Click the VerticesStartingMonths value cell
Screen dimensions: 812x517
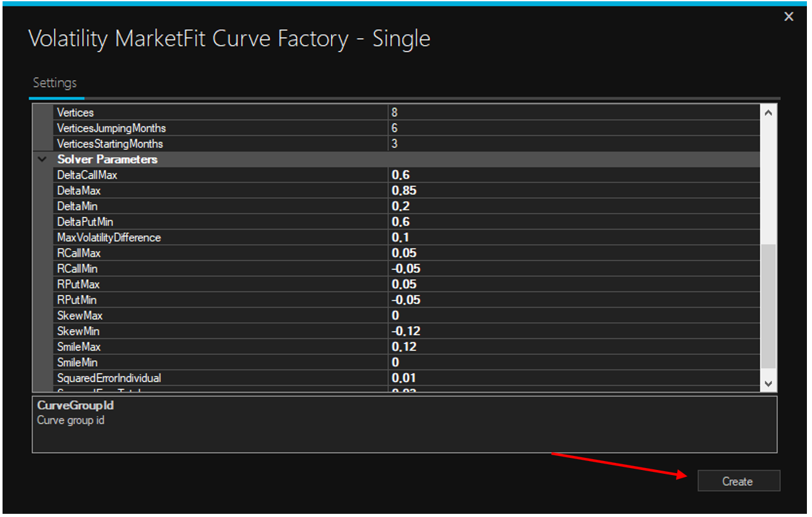572,144
